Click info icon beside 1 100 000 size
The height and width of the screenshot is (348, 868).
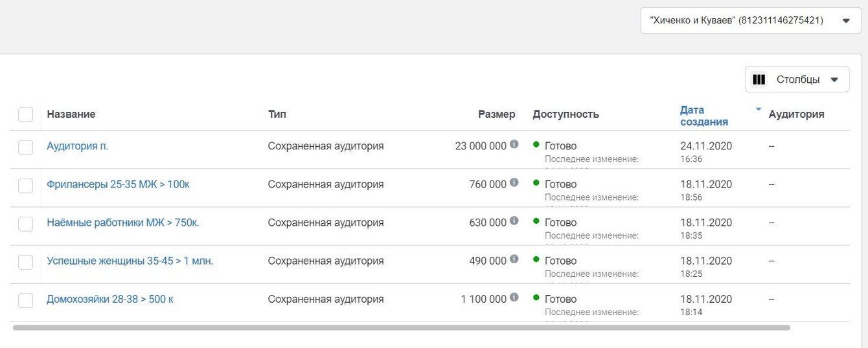point(514,297)
